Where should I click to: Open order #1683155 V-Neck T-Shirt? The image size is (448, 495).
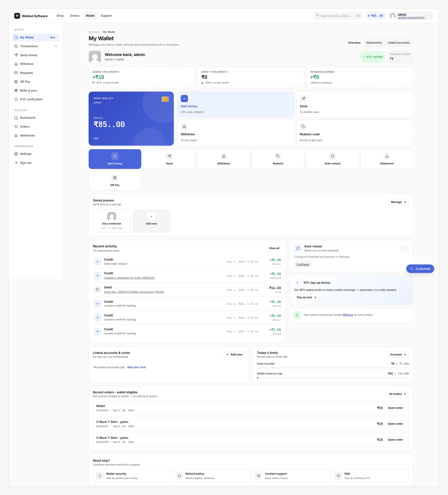(x=395, y=440)
